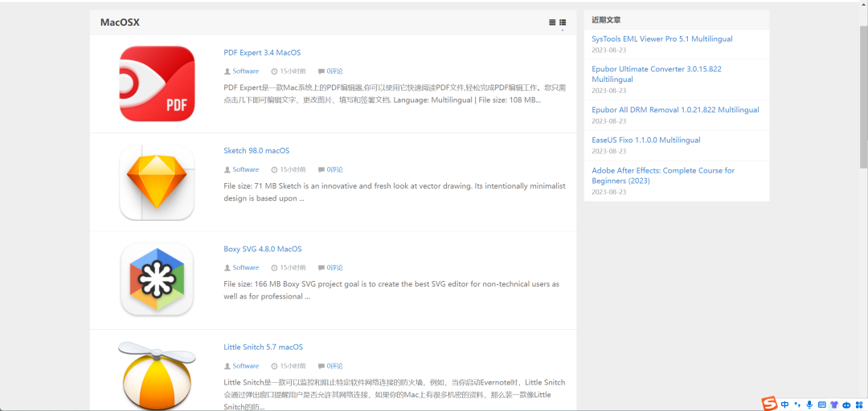Click the Sketch description text
This screenshot has width=868, height=411.
click(x=395, y=192)
